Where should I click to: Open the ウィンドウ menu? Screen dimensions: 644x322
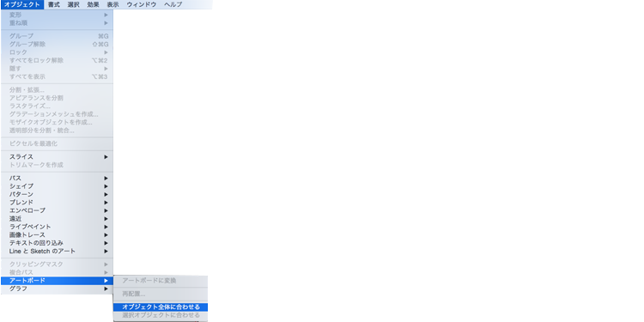pyautogui.click(x=142, y=4)
